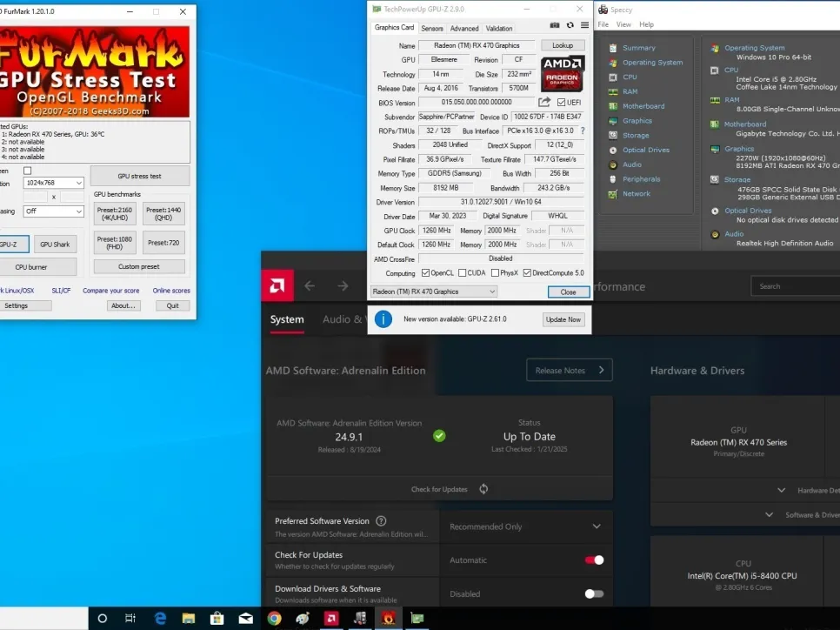Click Speccy Peripherals sidebar icon
The image size is (840, 630).
tap(613, 179)
